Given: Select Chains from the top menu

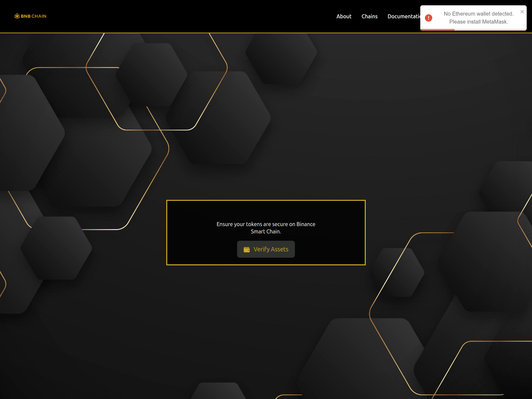Looking at the screenshot, I should (x=369, y=16).
